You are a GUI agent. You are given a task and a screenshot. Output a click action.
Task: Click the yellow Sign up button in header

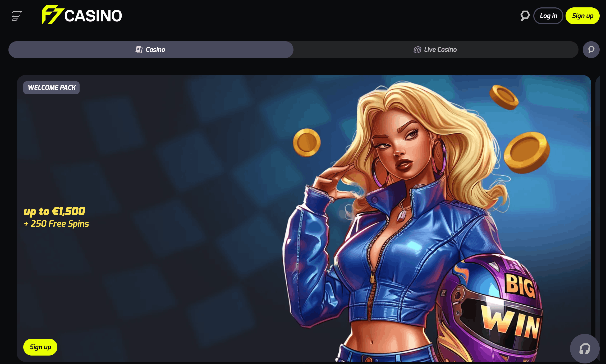point(582,16)
